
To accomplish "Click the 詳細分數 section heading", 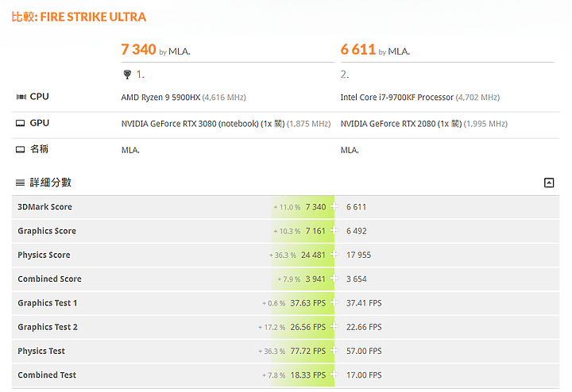I will (50, 183).
